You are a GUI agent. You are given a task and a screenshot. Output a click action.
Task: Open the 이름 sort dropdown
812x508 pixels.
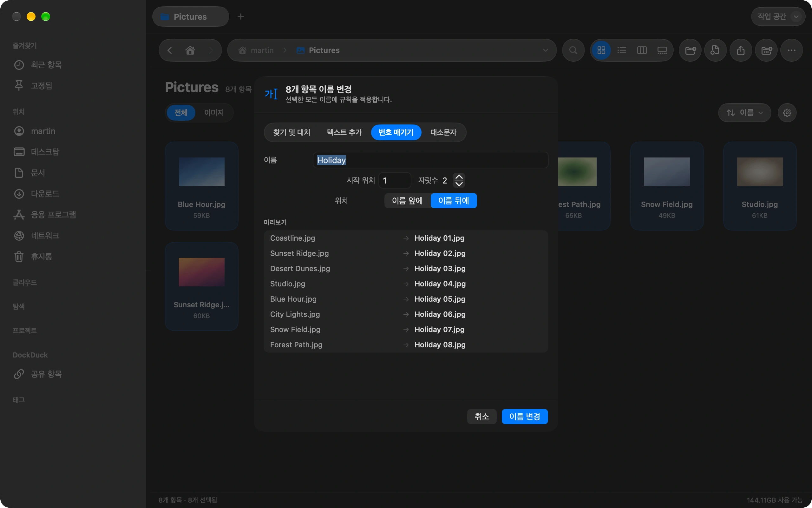click(744, 112)
